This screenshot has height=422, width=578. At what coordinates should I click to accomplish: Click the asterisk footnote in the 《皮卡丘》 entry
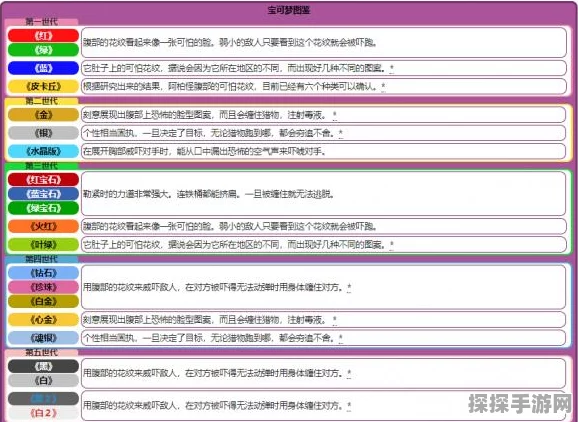(383, 87)
